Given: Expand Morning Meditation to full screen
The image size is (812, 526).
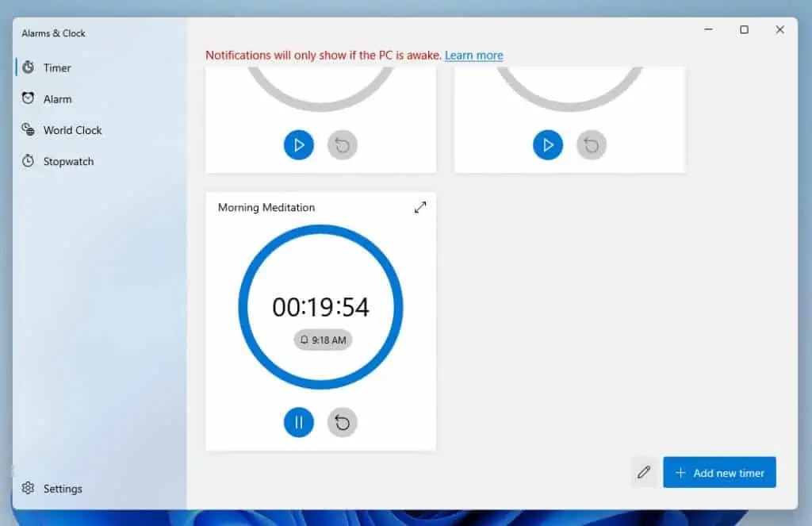Looking at the screenshot, I should (419, 207).
